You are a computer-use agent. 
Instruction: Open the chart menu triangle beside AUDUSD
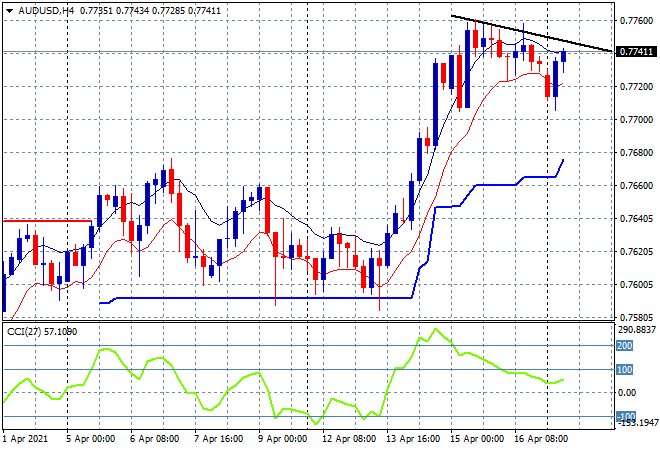[x=9, y=11]
